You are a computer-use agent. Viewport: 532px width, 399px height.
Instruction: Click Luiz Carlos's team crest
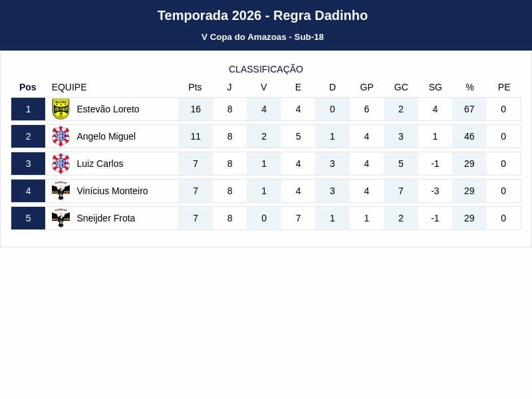[x=61, y=164]
